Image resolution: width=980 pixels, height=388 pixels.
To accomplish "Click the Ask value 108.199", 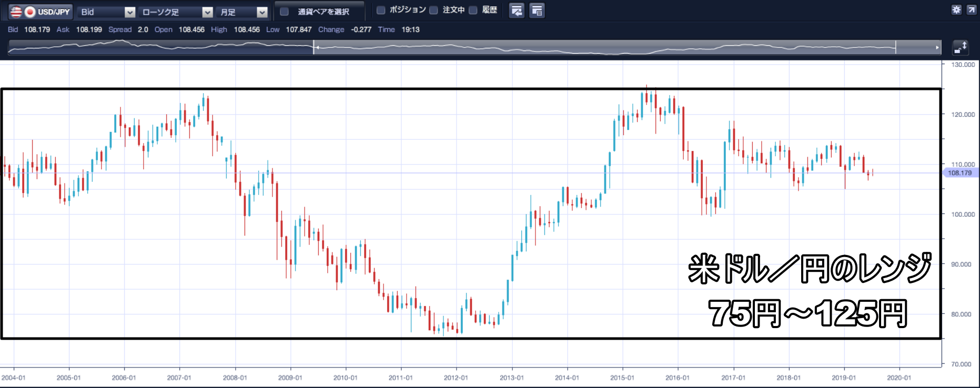I will coord(89,29).
